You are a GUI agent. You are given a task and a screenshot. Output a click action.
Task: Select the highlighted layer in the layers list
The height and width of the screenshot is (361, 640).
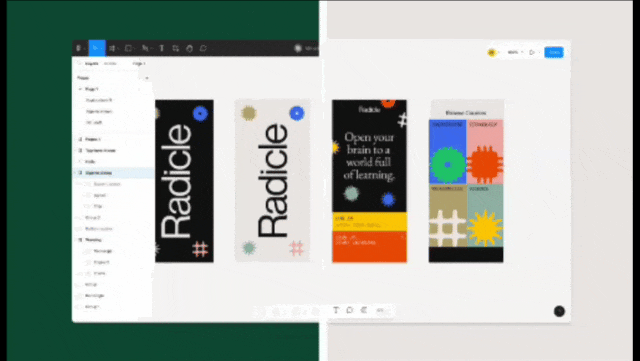coord(113,173)
